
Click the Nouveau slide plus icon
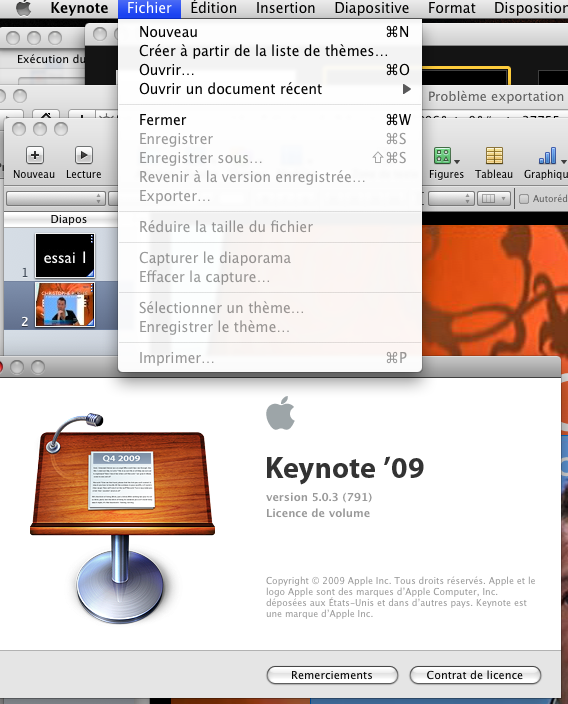pos(35,155)
